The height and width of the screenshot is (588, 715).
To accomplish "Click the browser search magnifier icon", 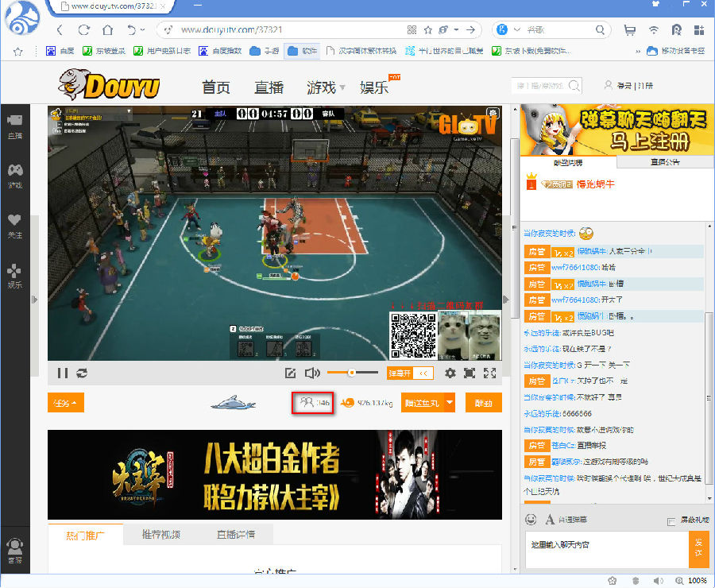I will 600,30.
